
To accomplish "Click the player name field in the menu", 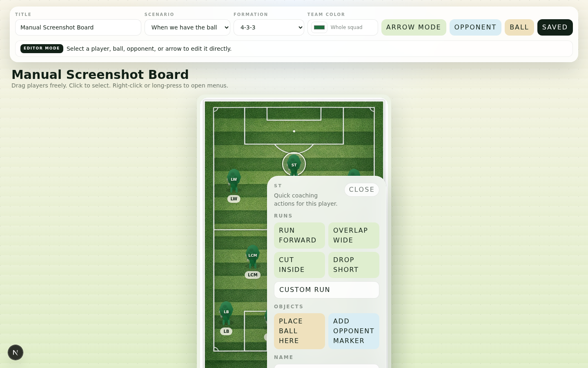I will click(x=327, y=366).
